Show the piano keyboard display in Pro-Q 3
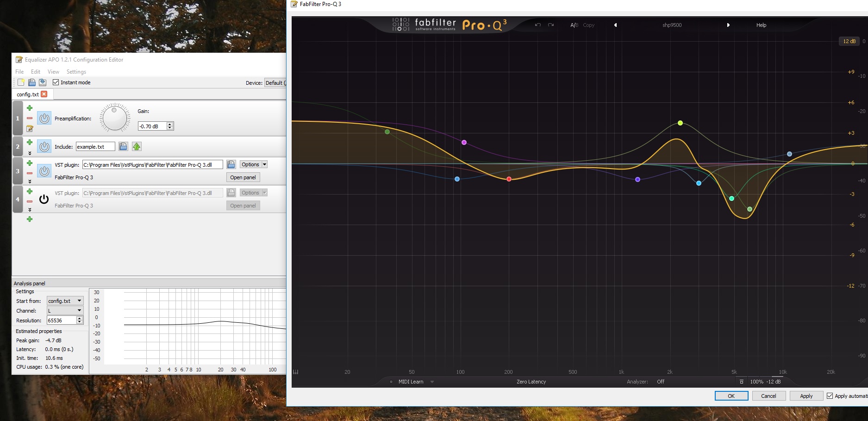Screen dimensions: 868x421 295,371
